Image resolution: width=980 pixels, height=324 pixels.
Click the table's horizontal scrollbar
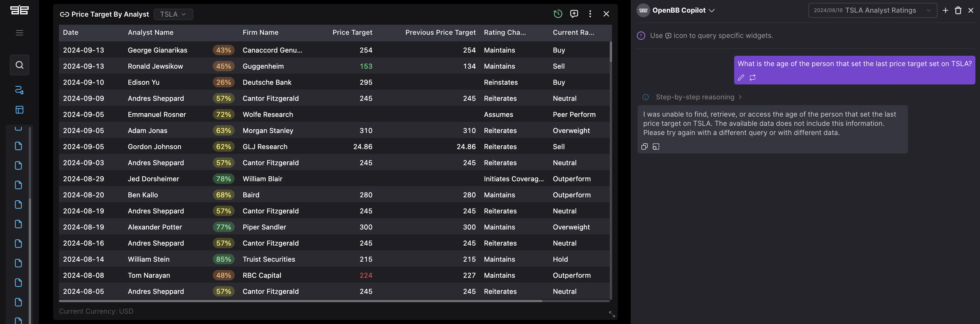pyautogui.click(x=300, y=301)
